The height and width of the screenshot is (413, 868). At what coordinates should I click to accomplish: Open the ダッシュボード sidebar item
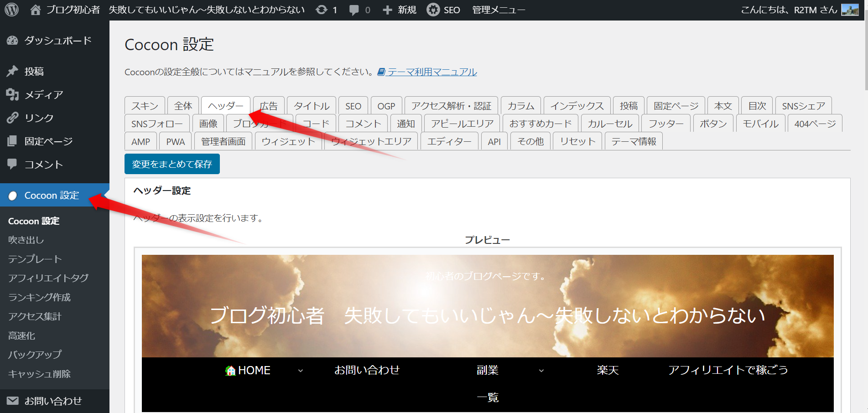57,41
